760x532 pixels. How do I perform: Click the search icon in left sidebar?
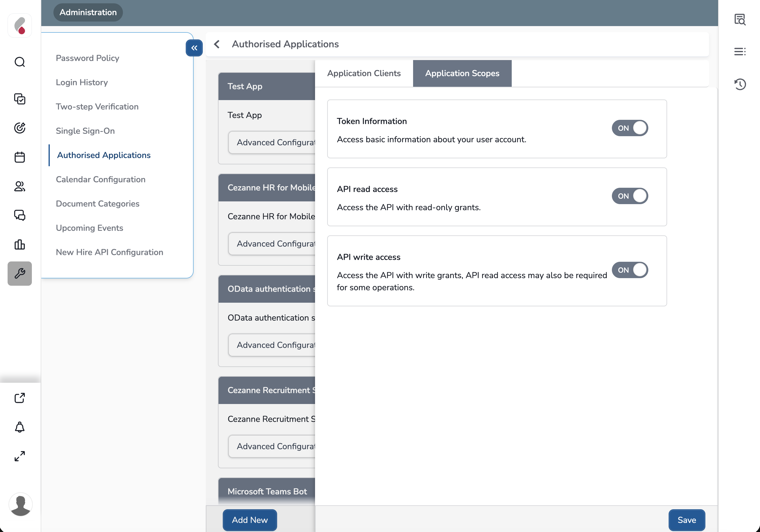pos(20,62)
